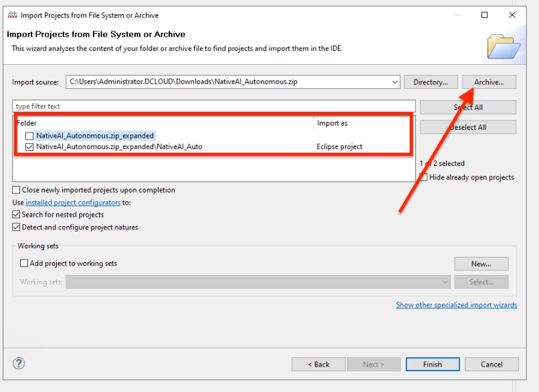Enable Add project to working sets
Screen dimensions: 539x392
point(25,264)
